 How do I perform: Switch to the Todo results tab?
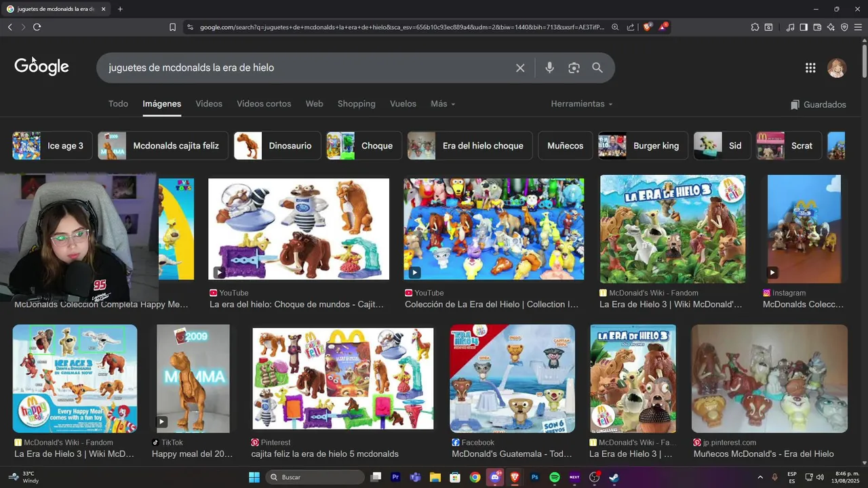point(118,104)
